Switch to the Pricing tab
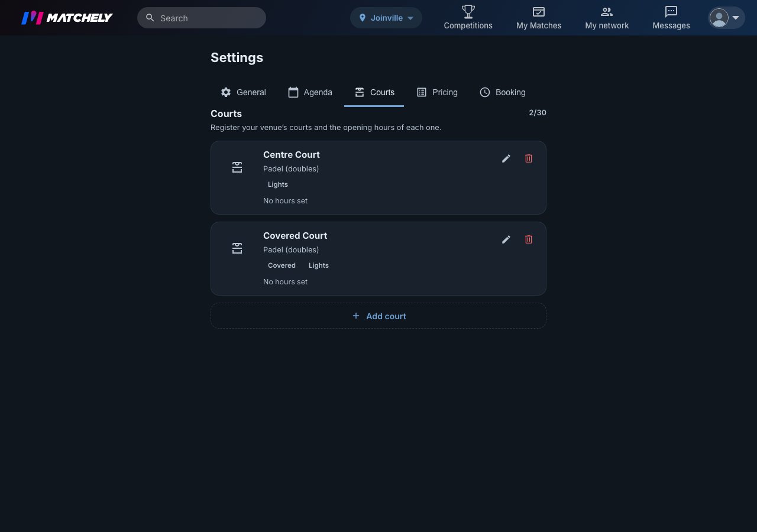 (x=437, y=92)
